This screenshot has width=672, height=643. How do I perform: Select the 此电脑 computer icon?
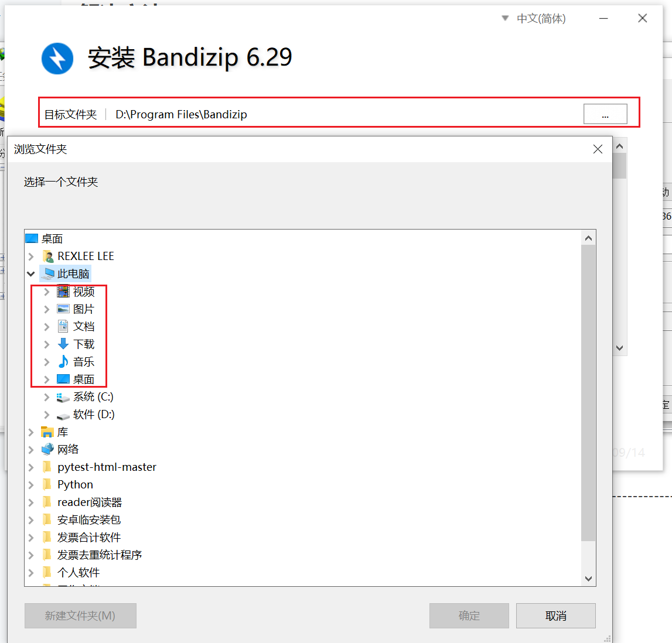(x=49, y=273)
